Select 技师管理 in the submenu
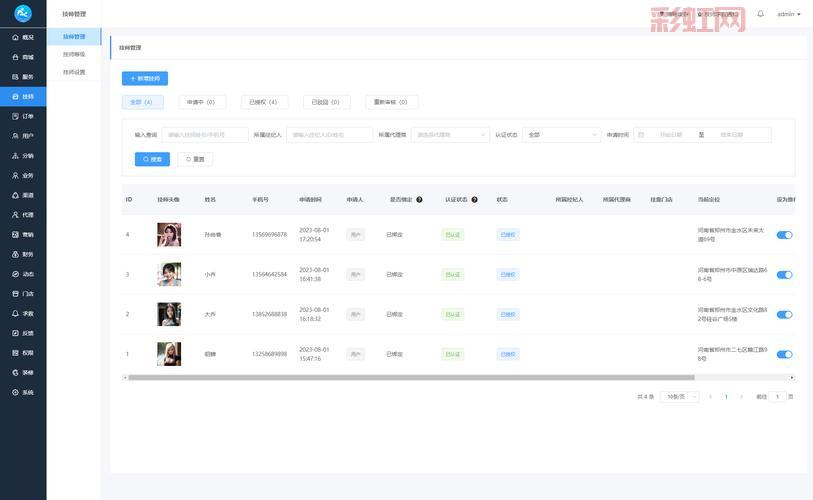This screenshot has height=500, width=813. pos(74,37)
